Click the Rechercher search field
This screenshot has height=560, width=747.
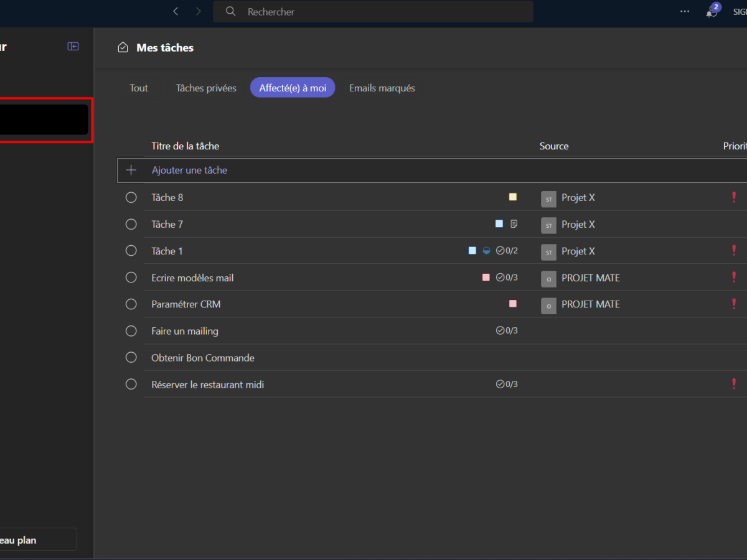[x=374, y=12]
